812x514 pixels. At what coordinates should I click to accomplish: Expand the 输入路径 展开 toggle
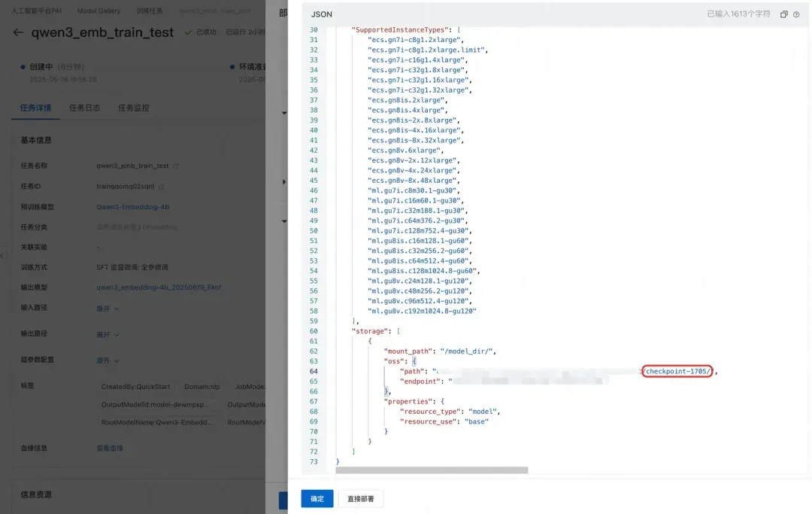[108, 309]
